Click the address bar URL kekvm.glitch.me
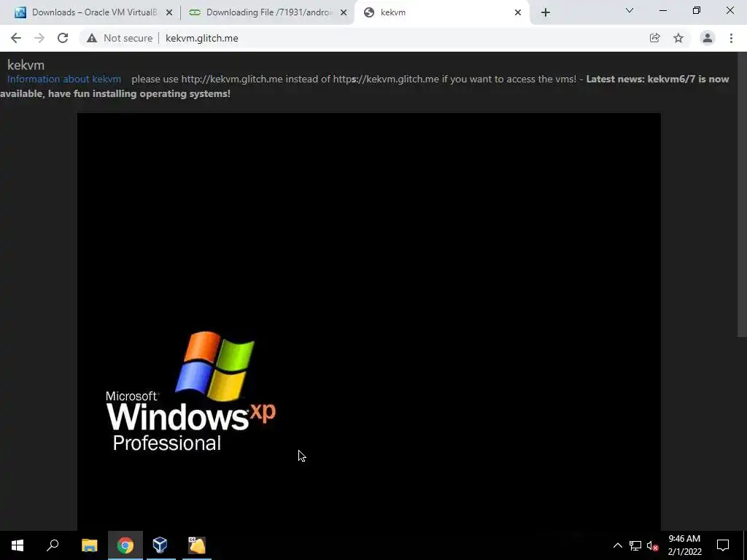The image size is (747, 560). 202,38
